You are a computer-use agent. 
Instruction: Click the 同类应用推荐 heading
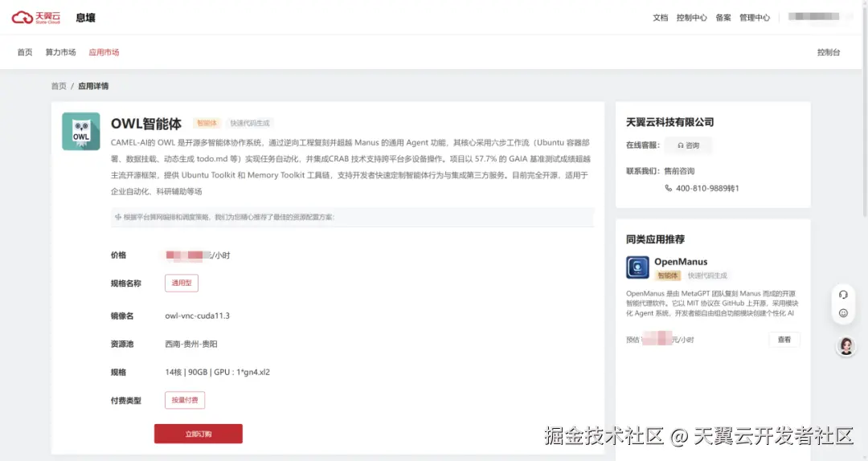pos(656,239)
